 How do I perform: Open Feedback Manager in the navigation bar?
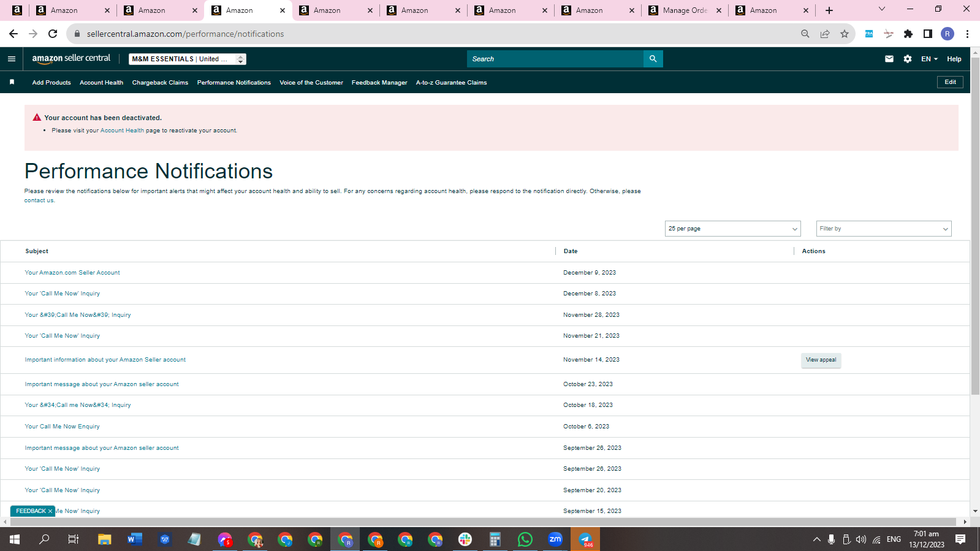pos(379,83)
